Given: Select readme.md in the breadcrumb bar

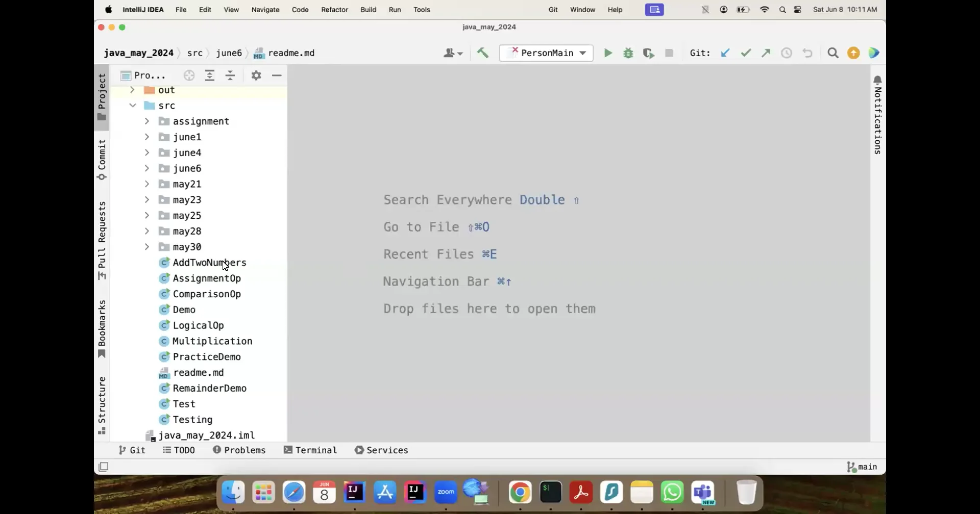Looking at the screenshot, I should 290,53.
